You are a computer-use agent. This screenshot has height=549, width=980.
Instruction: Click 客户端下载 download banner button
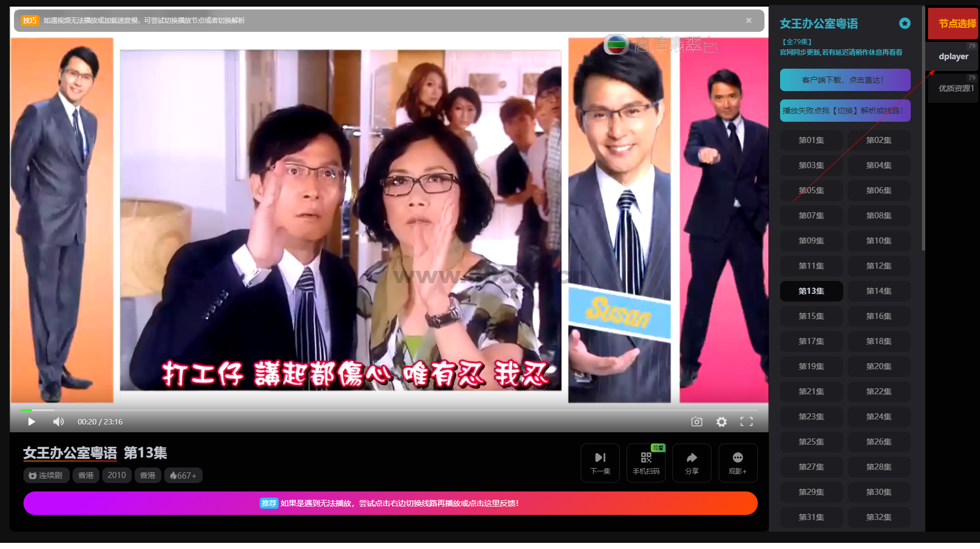click(x=845, y=80)
